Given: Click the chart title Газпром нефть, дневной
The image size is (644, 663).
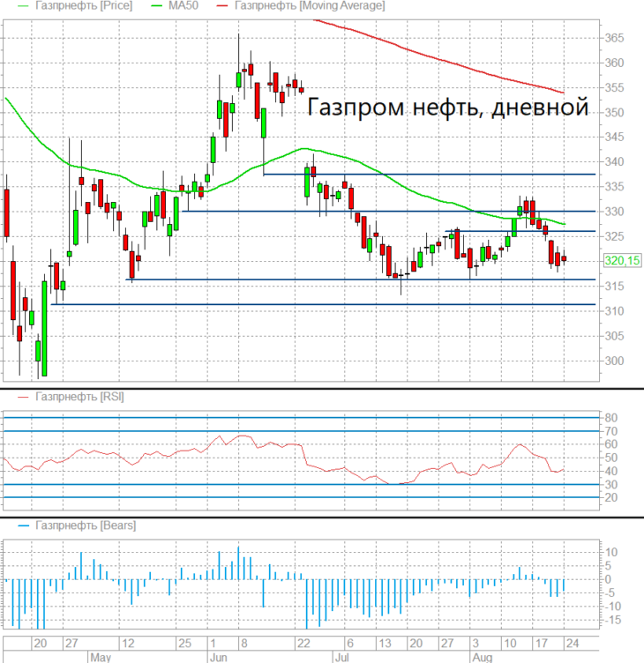Looking at the screenshot, I should [447, 107].
